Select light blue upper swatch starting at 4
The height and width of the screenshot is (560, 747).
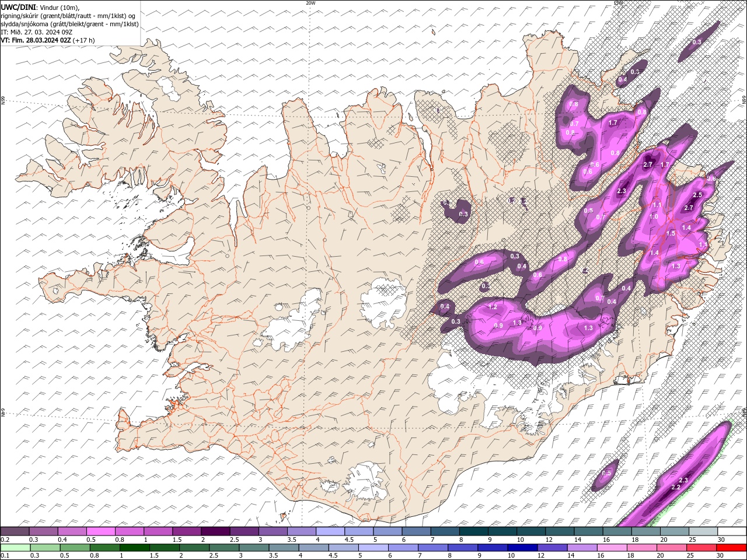coord(330,531)
